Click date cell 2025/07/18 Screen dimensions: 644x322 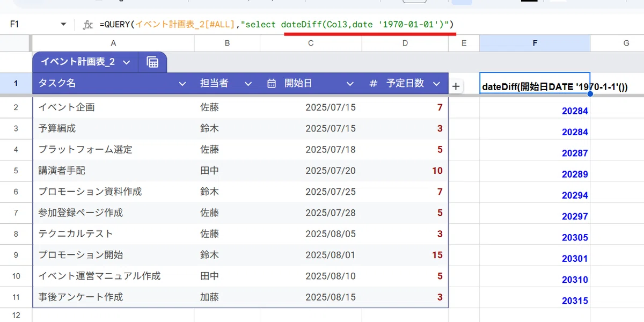[x=311, y=150]
